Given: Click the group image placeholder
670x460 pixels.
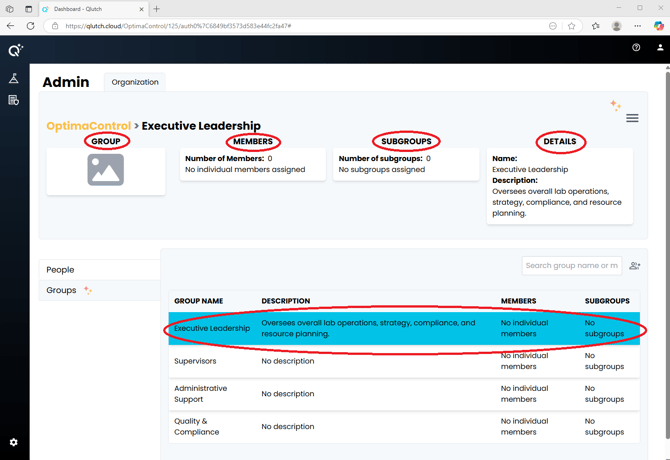Looking at the screenshot, I should point(106,170).
